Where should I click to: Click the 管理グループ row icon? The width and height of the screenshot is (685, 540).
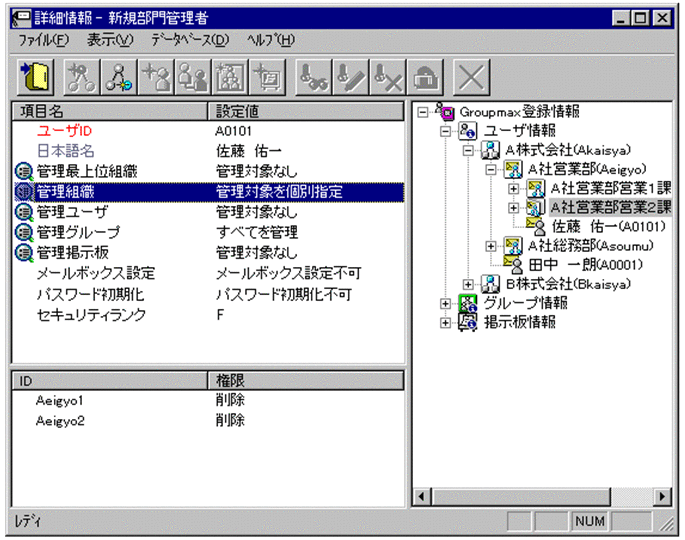(x=24, y=232)
